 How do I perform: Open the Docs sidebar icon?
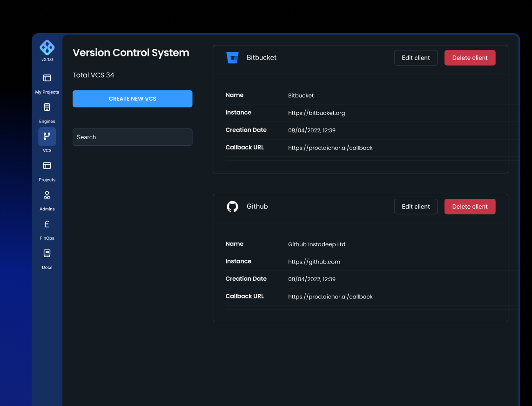coord(47,253)
